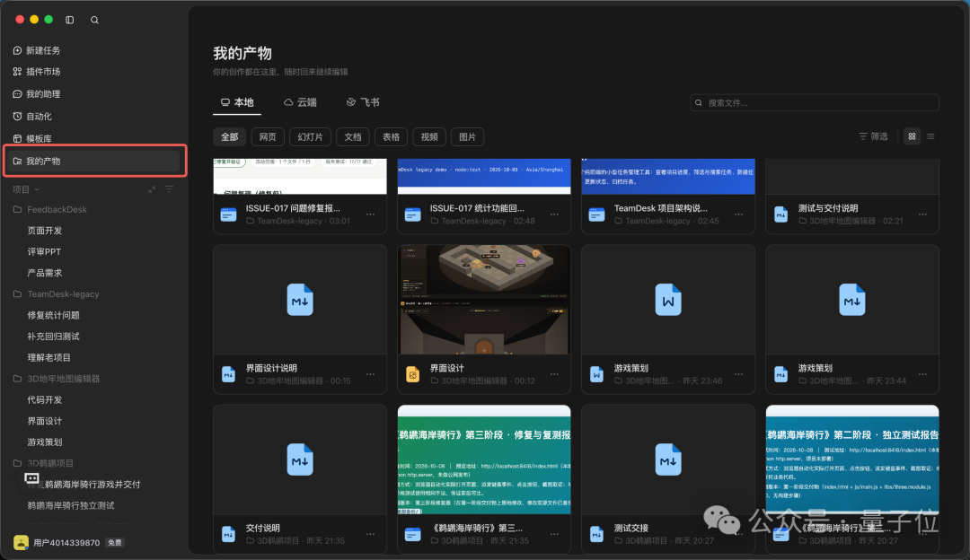
Task: Open more options for 交付说明 card
Action: tap(370, 534)
